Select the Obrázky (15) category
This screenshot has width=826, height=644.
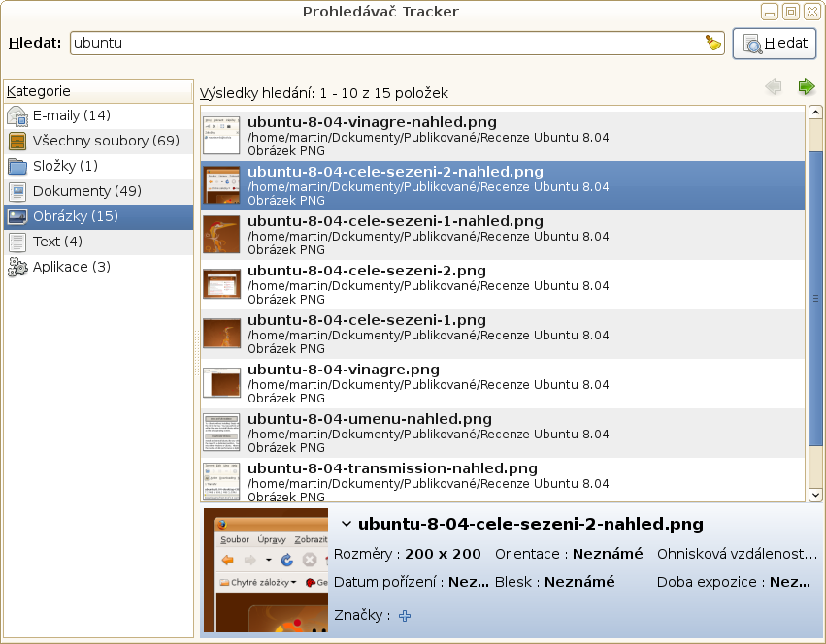point(98,216)
